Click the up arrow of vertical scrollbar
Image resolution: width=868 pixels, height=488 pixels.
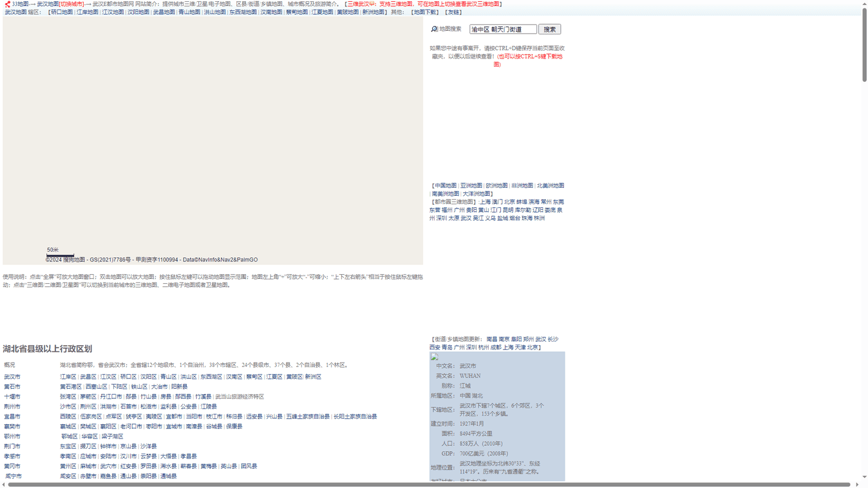click(x=864, y=3)
